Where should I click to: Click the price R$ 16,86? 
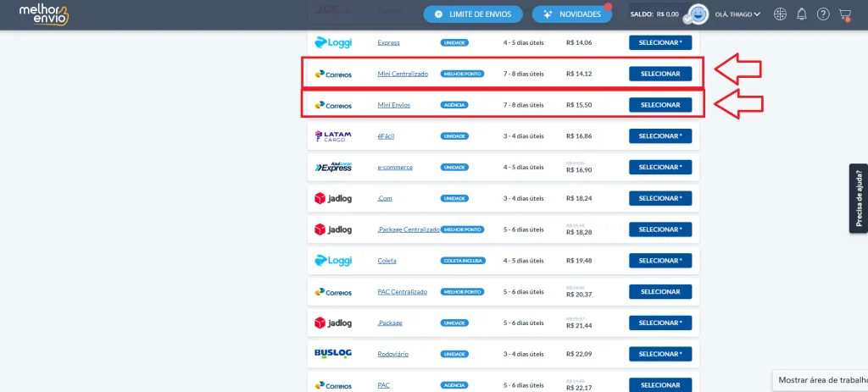(579, 136)
